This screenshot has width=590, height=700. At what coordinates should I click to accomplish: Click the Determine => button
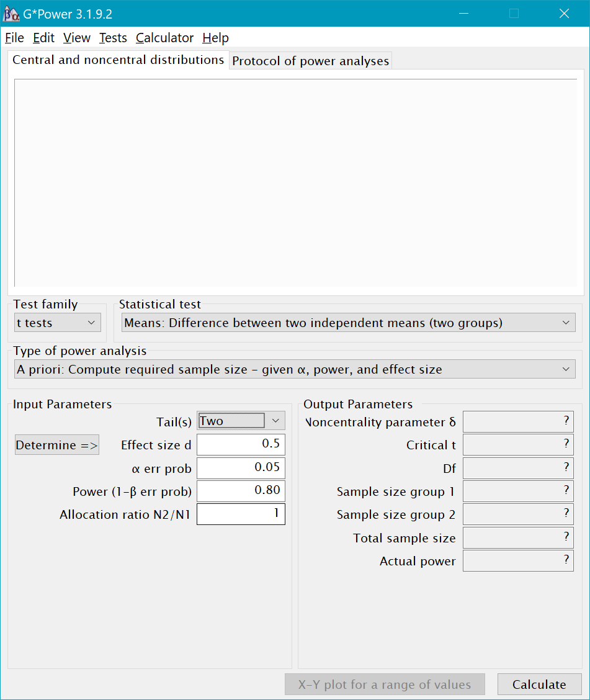coord(56,444)
